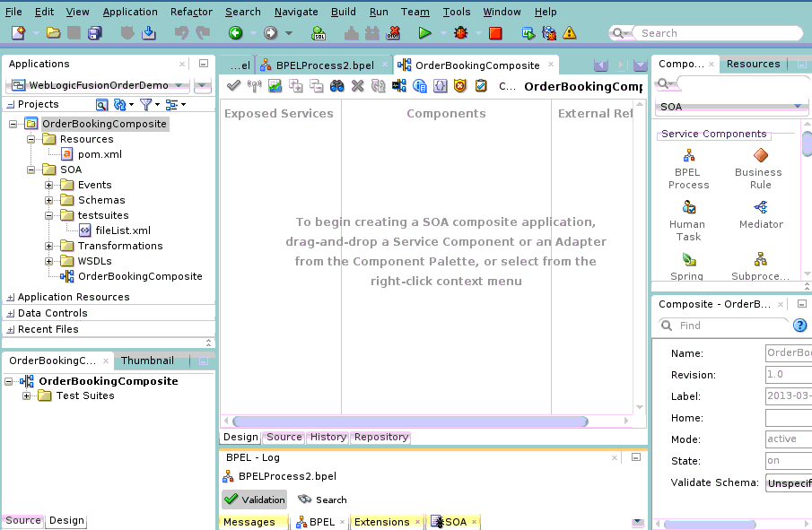Viewport: 812px width, 530px height.
Task: Click the BPEL Process component icon
Action: tap(689, 155)
